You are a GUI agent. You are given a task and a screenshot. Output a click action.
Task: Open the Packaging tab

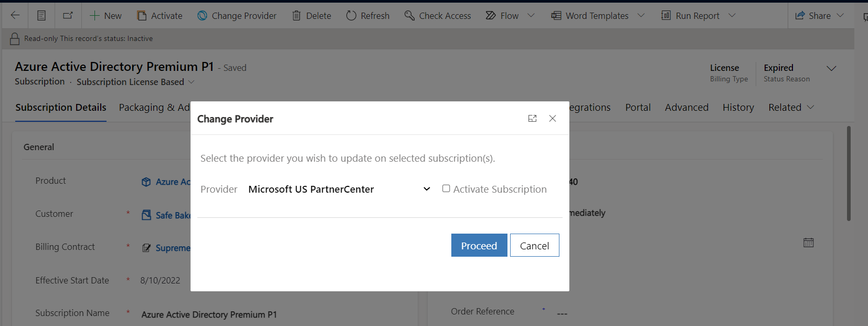pos(154,108)
